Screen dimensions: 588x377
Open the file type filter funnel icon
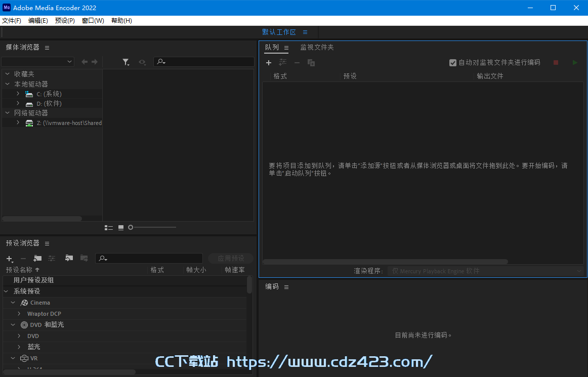coord(126,62)
